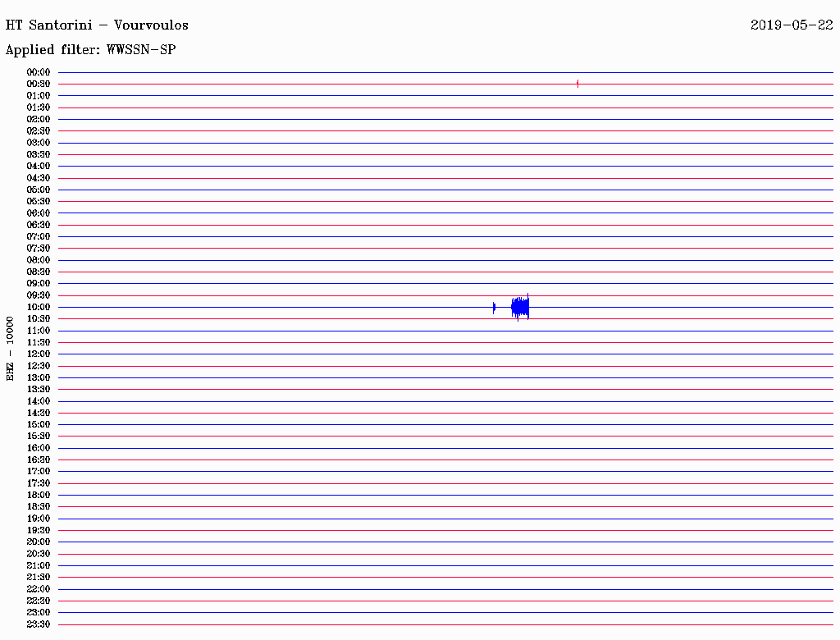Viewport: 840px width, 640px height.
Task: Click the 20:00 time label
Action: coord(39,542)
